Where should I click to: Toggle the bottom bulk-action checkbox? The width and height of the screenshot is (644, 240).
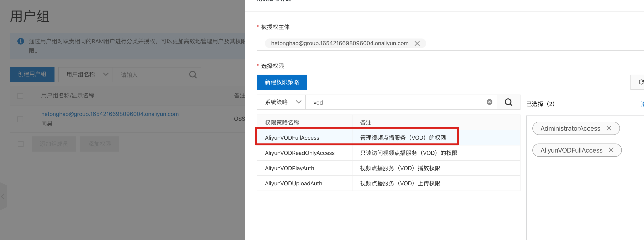tap(21, 144)
